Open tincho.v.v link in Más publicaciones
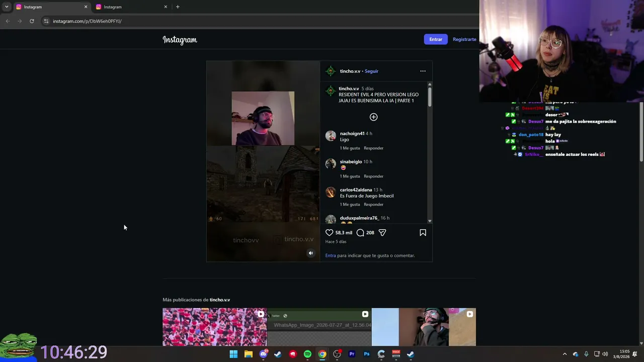The height and width of the screenshot is (362, 644). [x=220, y=300]
